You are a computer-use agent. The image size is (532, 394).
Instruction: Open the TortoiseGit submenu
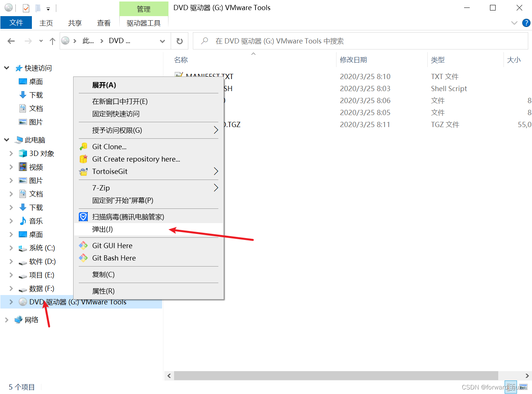[149, 172]
